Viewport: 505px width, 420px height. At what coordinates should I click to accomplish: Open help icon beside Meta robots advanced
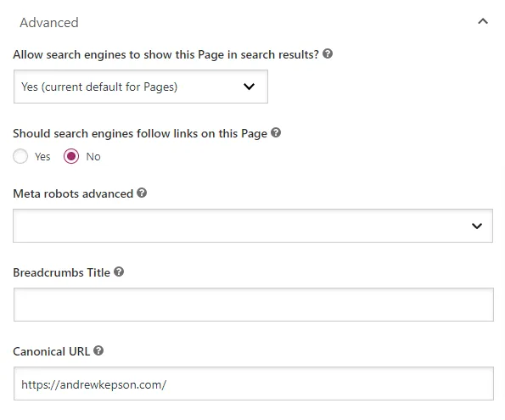tap(142, 193)
